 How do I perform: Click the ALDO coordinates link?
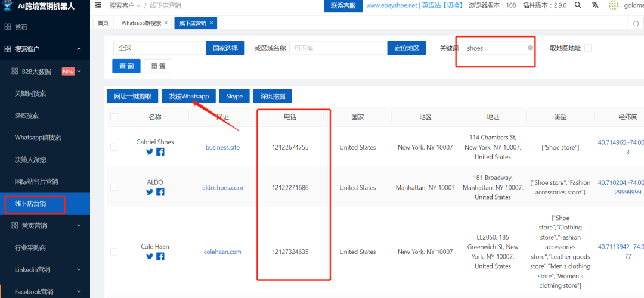pyautogui.click(x=620, y=187)
